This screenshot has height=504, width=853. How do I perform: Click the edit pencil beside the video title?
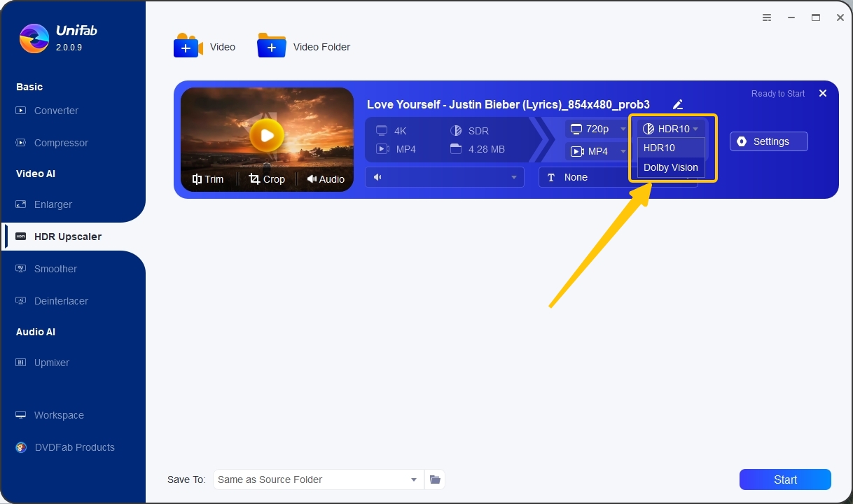tap(677, 104)
